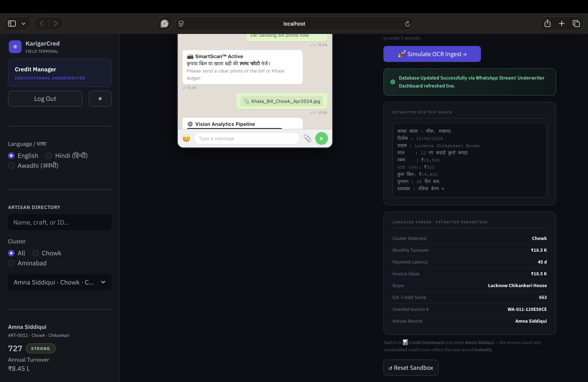The height and width of the screenshot is (382, 588).
Task: Click the Amna Siddiqui name in sidebar
Action: click(x=27, y=327)
